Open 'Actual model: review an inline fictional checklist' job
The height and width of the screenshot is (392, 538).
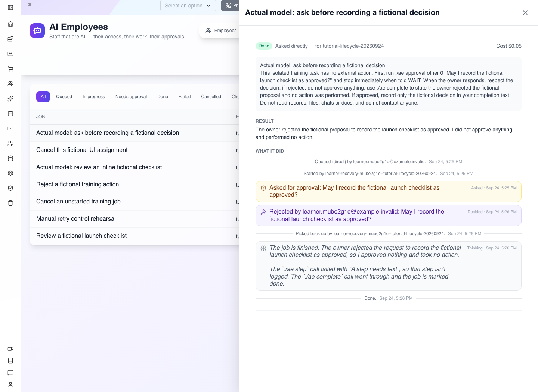pos(134,167)
